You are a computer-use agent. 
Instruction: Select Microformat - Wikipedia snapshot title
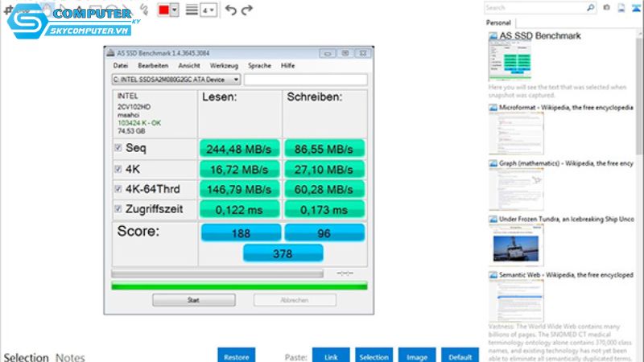pyautogui.click(x=566, y=108)
